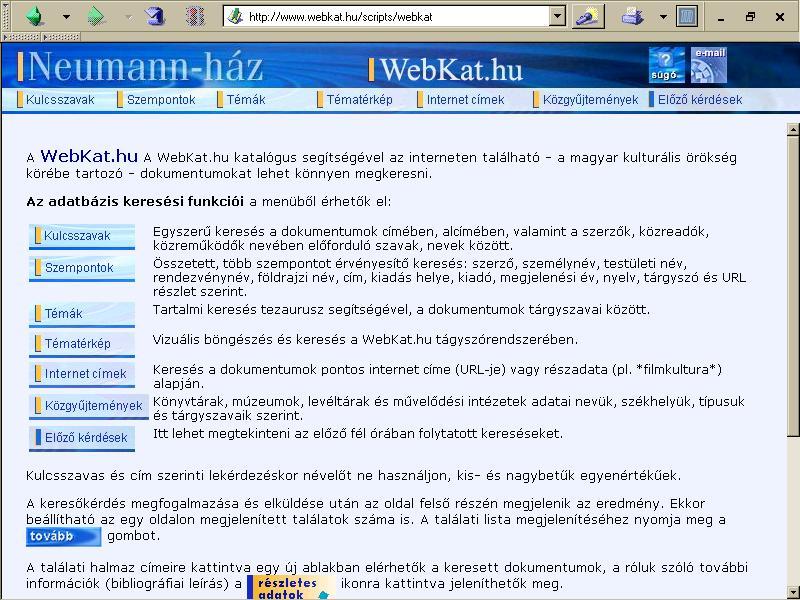Click the vertical scrollbar thumb

pyautogui.click(x=793, y=286)
